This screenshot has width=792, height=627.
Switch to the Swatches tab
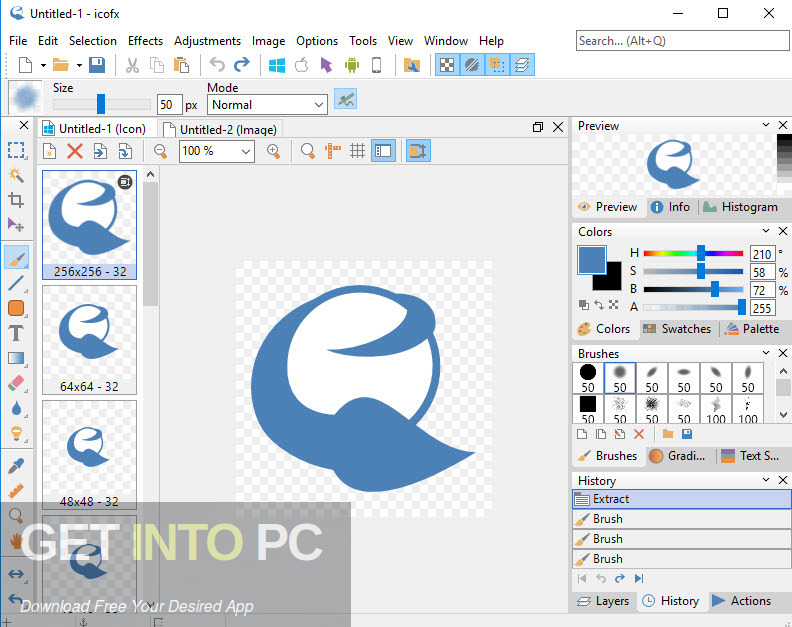[x=677, y=329]
